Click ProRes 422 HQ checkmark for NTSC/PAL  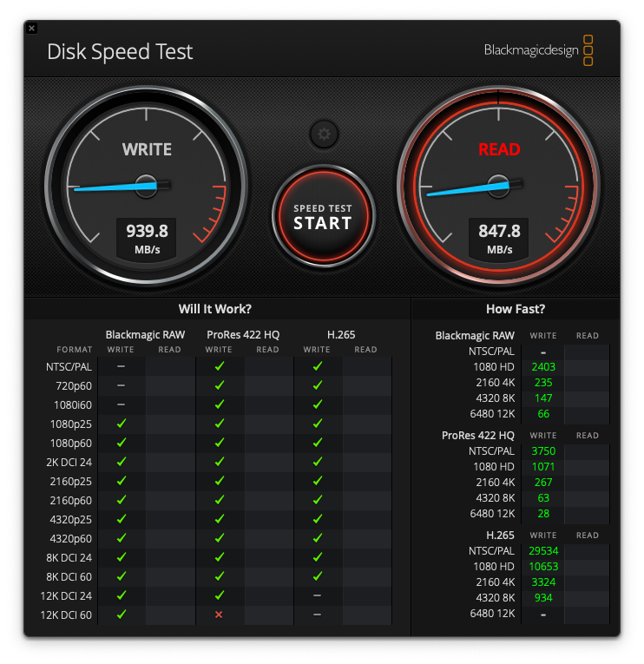(x=220, y=366)
